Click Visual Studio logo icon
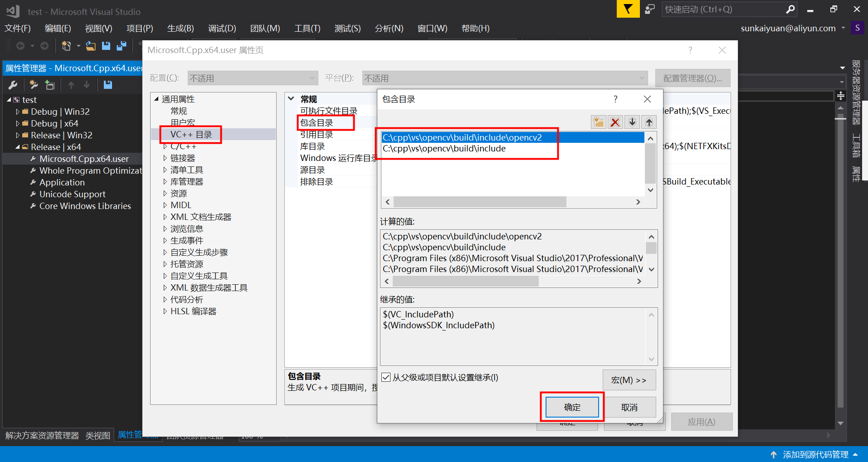Viewport: 868px width, 462px height. point(13,11)
